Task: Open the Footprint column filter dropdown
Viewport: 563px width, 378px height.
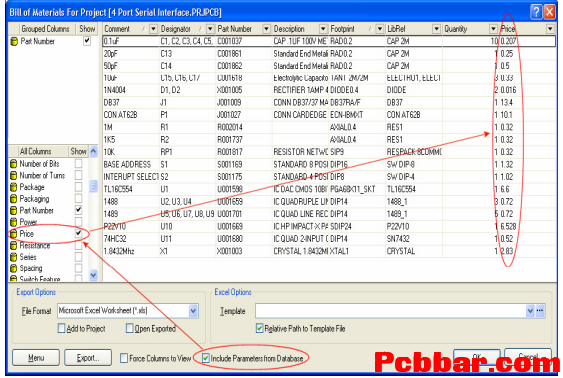Action: coord(380,29)
